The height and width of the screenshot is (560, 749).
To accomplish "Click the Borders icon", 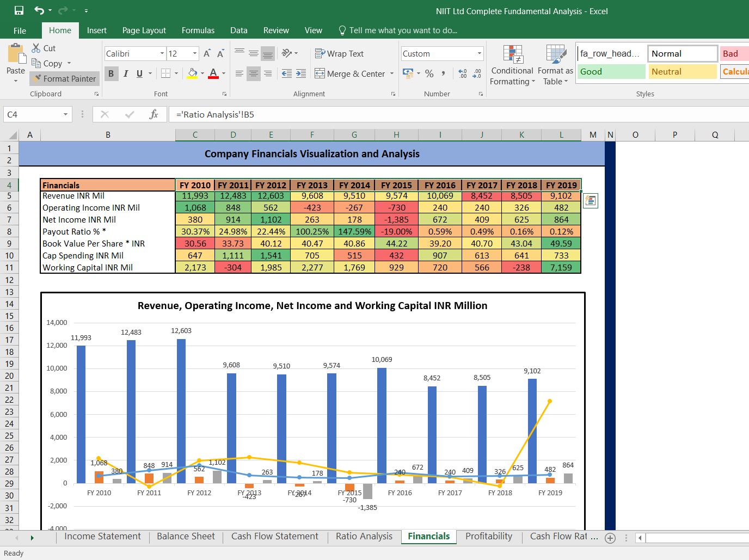I will point(166,73).
